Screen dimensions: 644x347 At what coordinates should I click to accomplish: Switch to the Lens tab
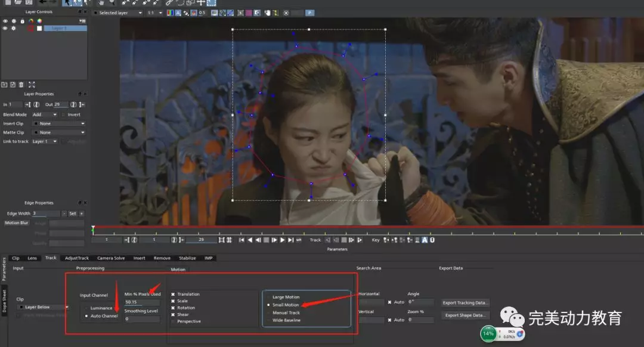click(32, 258)
